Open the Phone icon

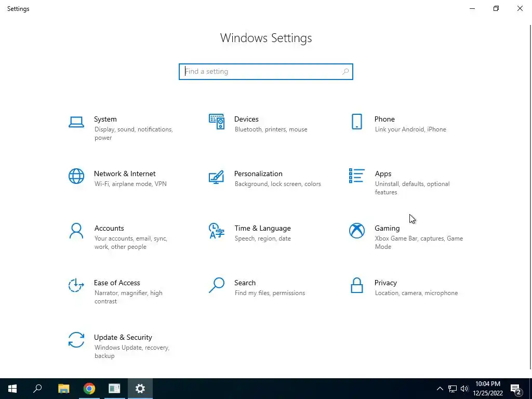(x=356, y=122)
